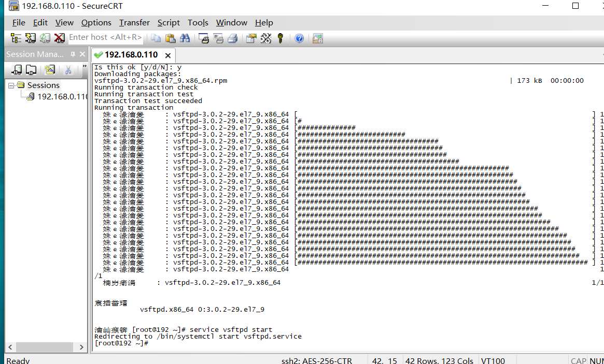Viewport: 604px width, 364px height.
Task: Click 'Running transaction check' line
Action: [146, 88]
